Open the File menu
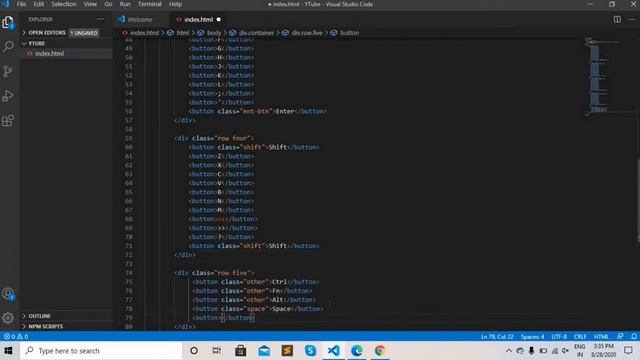 [x=21, y=4]
